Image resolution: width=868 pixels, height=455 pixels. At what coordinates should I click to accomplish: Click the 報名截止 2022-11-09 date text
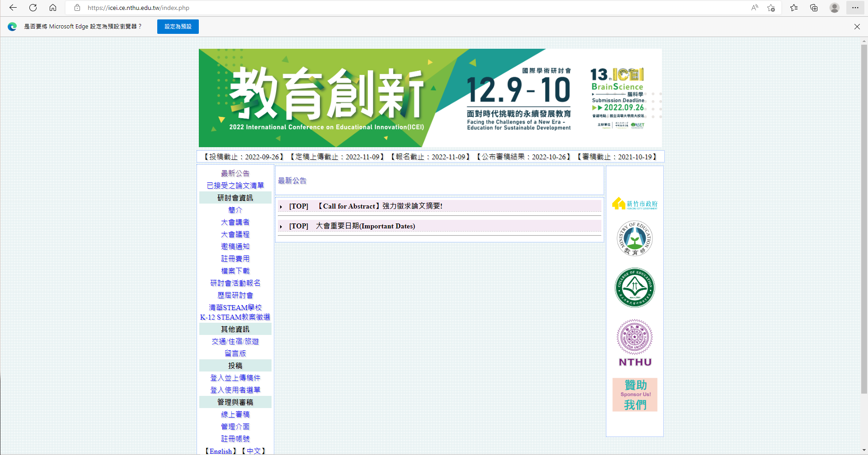[x=430, y=157]
